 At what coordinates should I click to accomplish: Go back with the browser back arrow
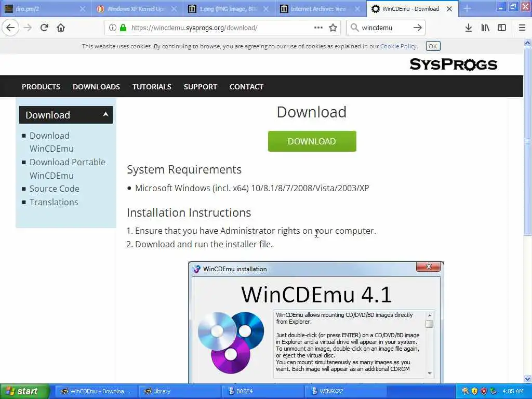pyautogui.click(x=10, y=28)
